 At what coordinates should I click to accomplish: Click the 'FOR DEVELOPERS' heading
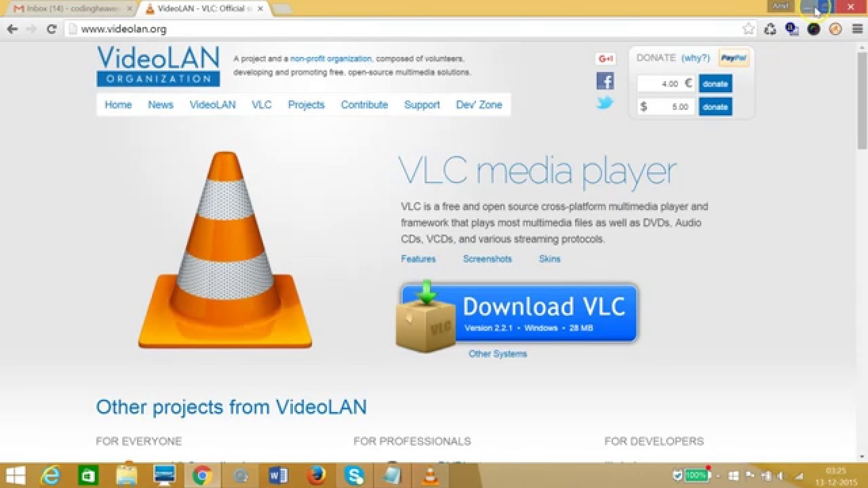[654, 441]
